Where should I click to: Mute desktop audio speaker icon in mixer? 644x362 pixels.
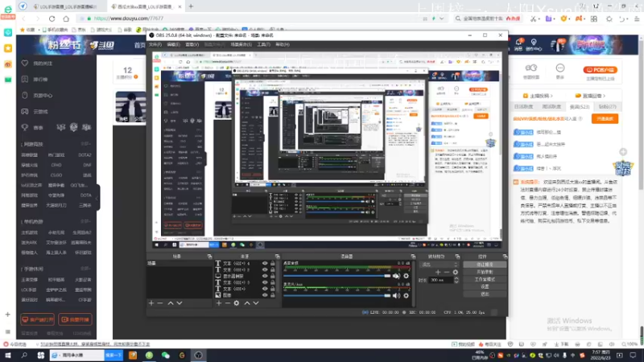click(396, 276)
